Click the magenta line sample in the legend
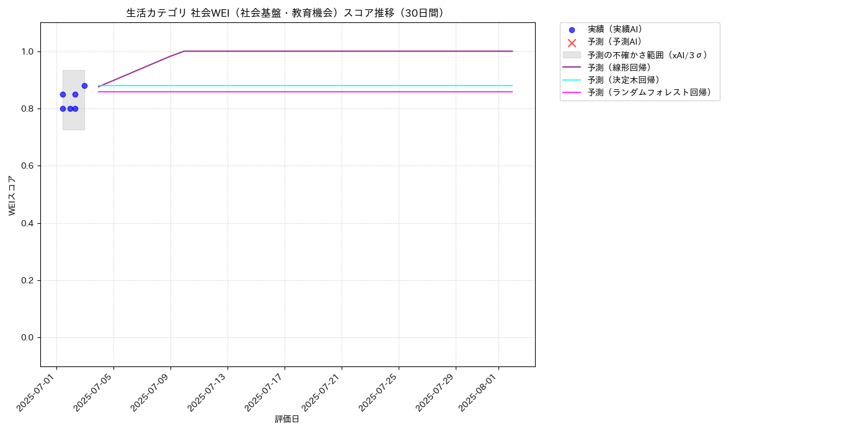Viewport: 868px width, 434px height. [x=572, y=93]
